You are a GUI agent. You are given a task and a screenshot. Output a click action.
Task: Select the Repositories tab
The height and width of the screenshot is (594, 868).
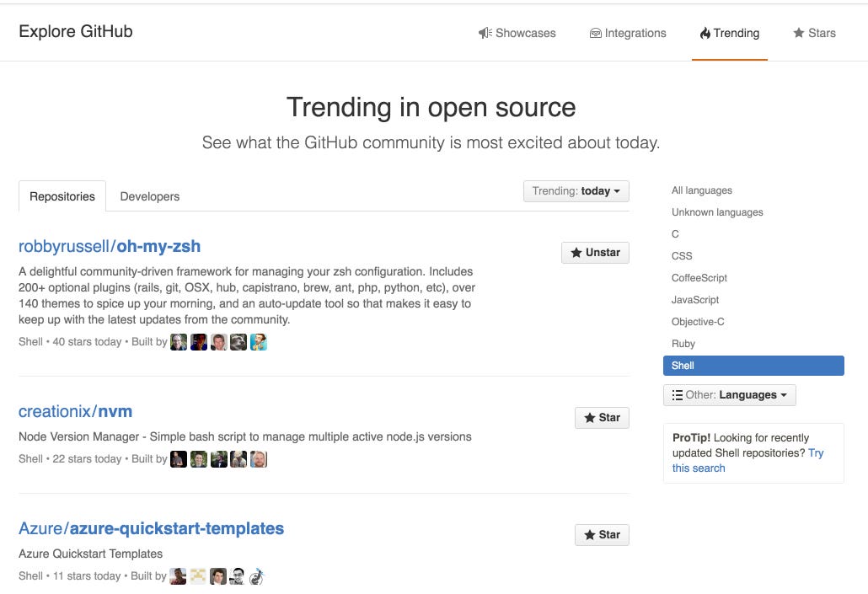click(x=62, y=196)
